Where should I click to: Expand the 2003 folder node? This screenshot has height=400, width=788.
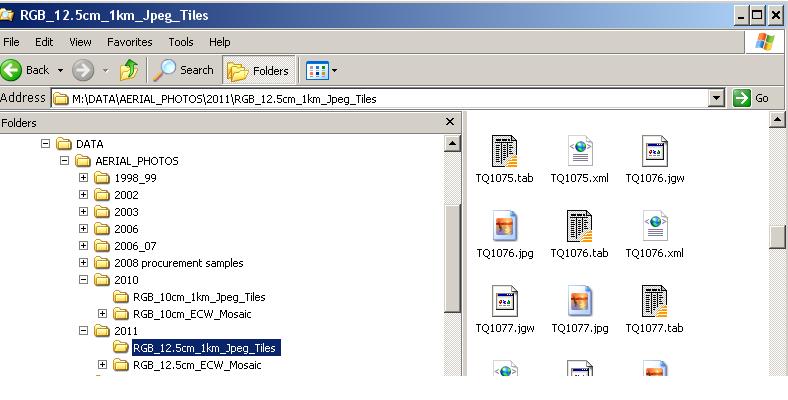83,212
